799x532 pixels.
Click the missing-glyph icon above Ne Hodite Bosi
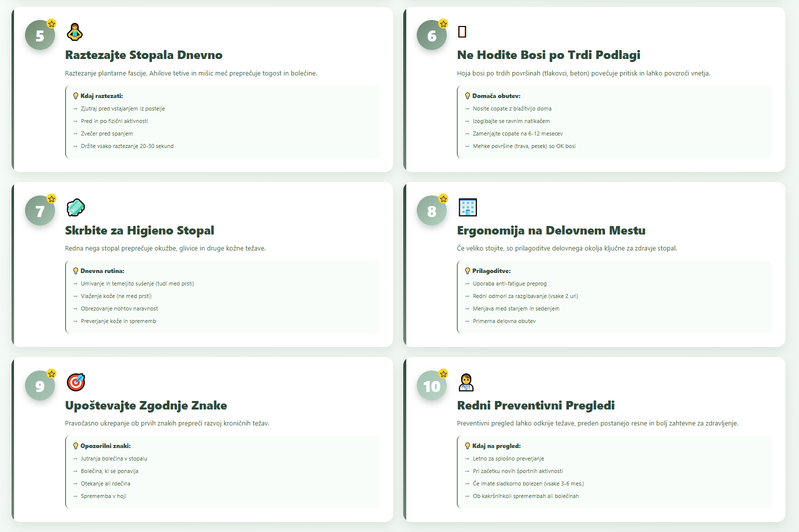462,32
